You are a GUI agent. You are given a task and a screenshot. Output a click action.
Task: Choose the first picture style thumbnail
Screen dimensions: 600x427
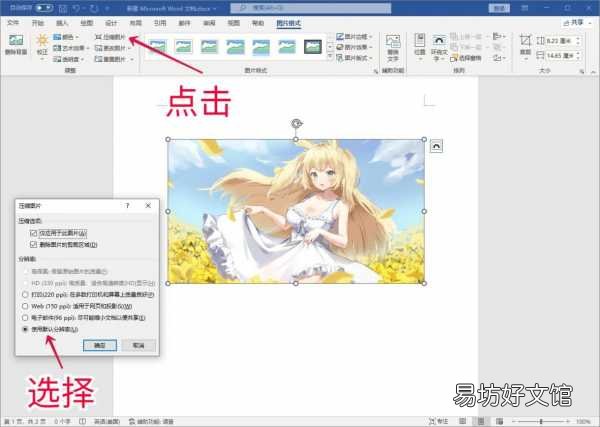(x=158, y=47)
